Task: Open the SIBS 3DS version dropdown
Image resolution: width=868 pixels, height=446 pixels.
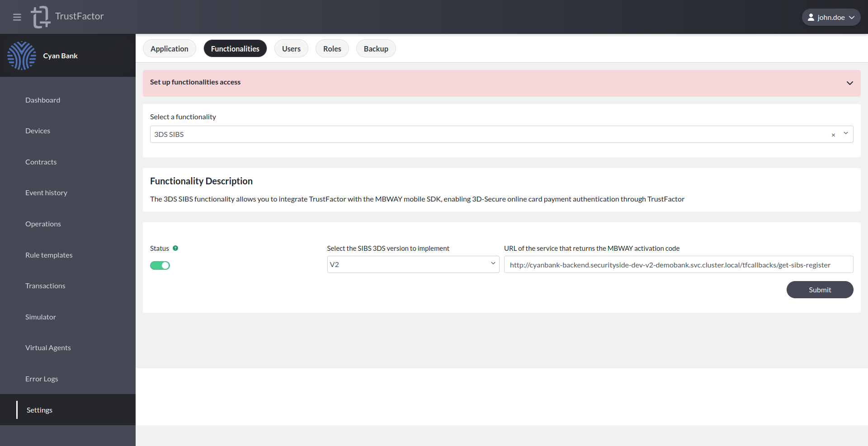Action: pos(492,264)
